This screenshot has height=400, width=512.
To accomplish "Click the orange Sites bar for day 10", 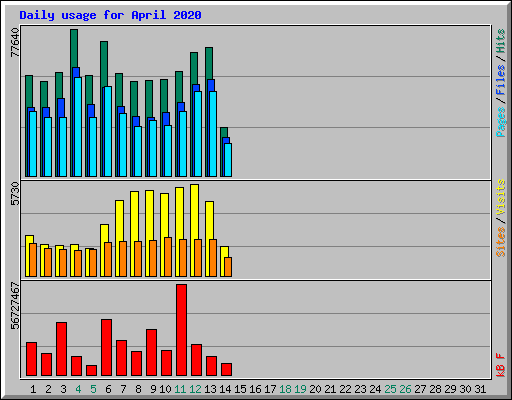I will 168,257.
